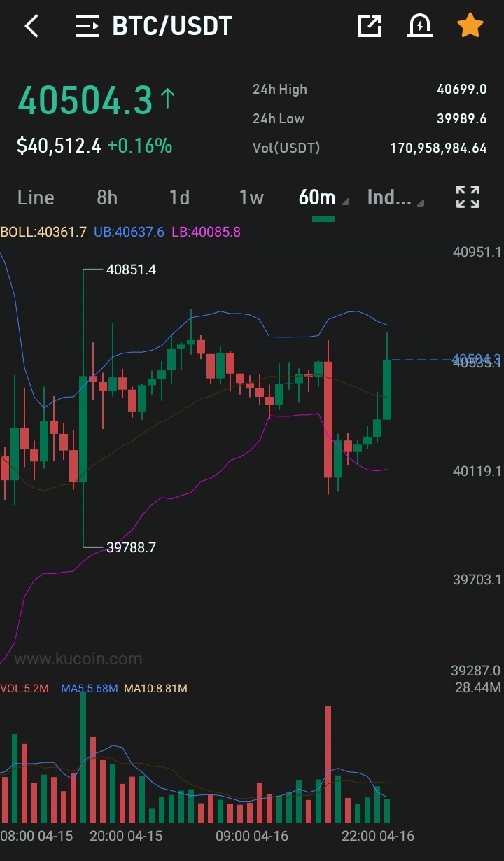The image size is (504, 861).
Task: Select the 1d timeframe
Action: [x=179, y=197]
